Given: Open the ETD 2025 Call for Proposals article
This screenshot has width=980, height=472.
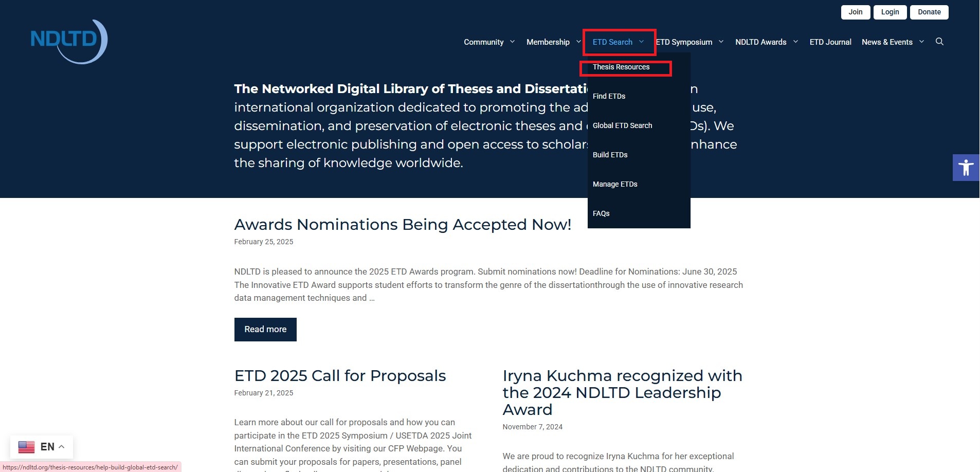Looking at the screenshot, I should (x=340, y=376).
